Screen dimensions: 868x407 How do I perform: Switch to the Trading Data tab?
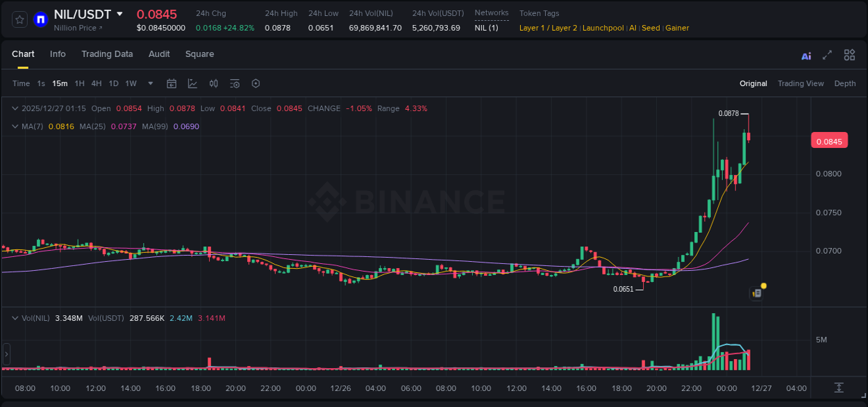pyautogui.click(x=107, y=54)
